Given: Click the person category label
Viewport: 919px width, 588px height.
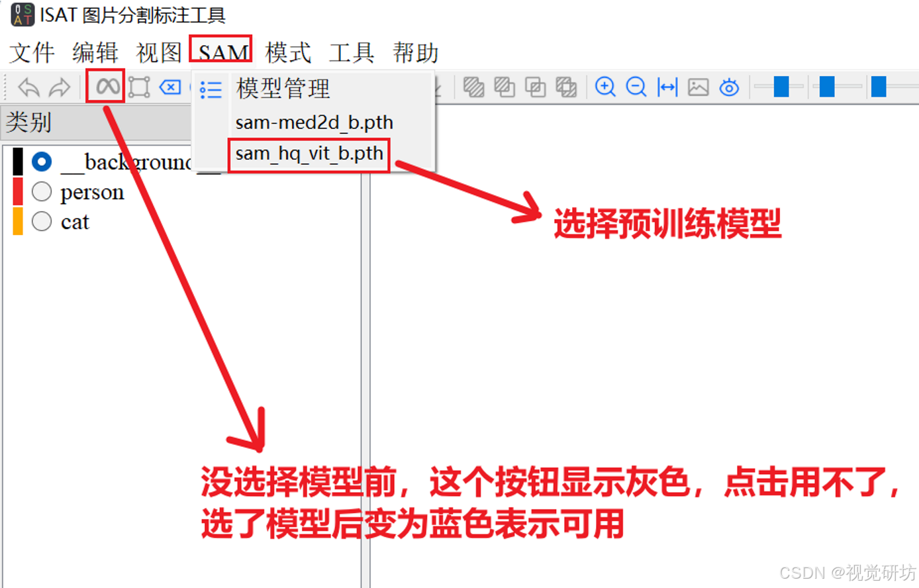Looking at the screenshot, I should pyautogui.click(x=92, y=192).
